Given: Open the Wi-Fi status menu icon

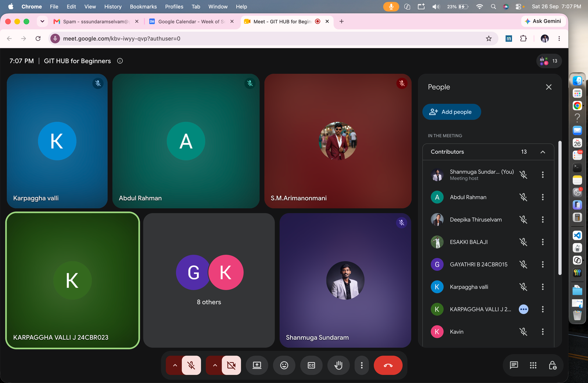Looking at the screenshot, I should click(479, 7).
